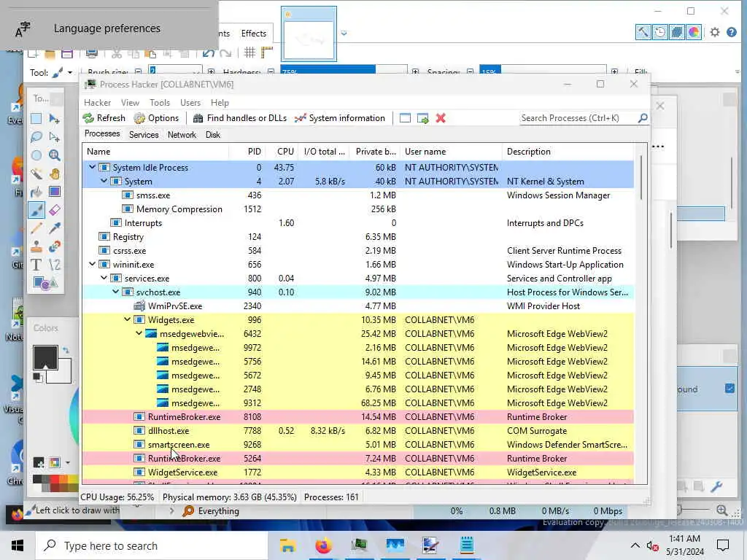Image resolution: width=747 pixels, height=560 pixels.
Task: Switch to the Network tab
Action: pos(182,135)
